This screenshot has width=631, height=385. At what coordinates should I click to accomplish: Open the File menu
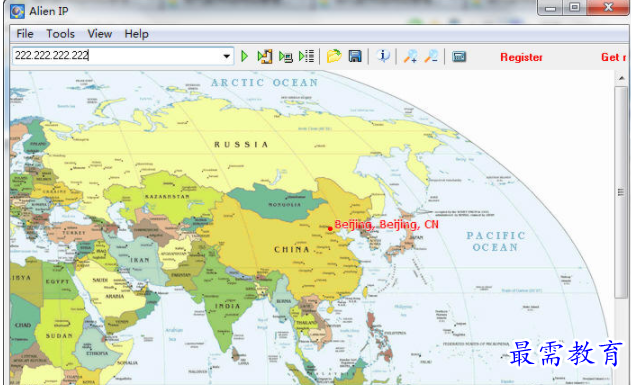[25, 34]
